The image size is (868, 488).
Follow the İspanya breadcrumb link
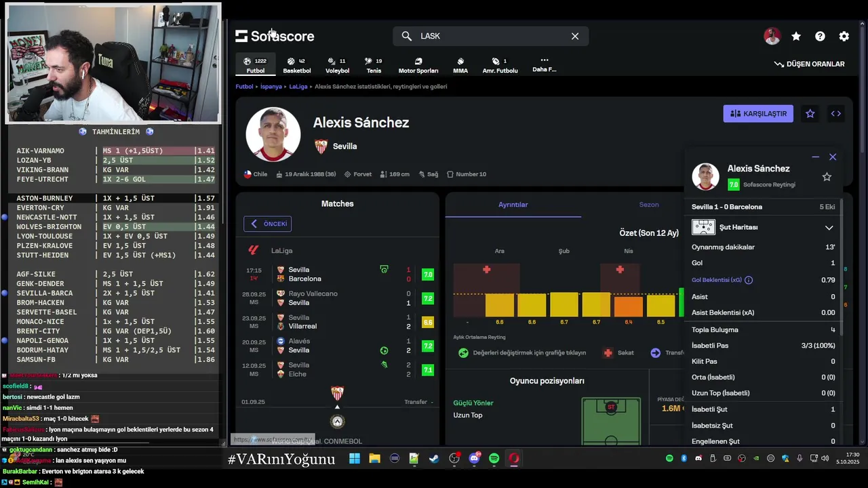pyautogui.click(x=271, y=87)
